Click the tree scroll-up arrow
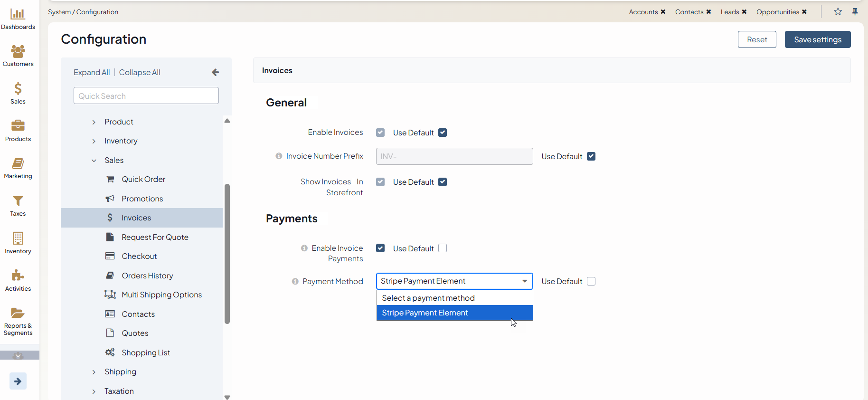The height and width of the screenshot is (400, 868). [x=227, y=121]
